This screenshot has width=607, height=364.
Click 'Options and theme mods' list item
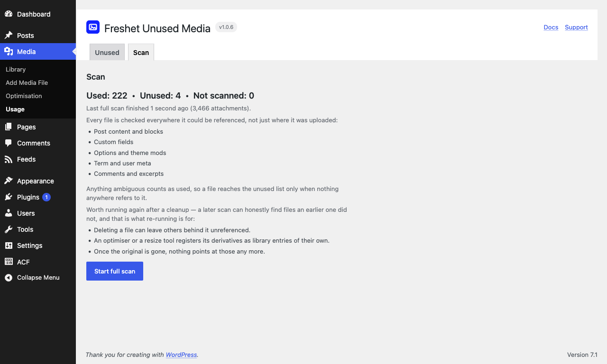pyautogui.click(x=130, y=153)
